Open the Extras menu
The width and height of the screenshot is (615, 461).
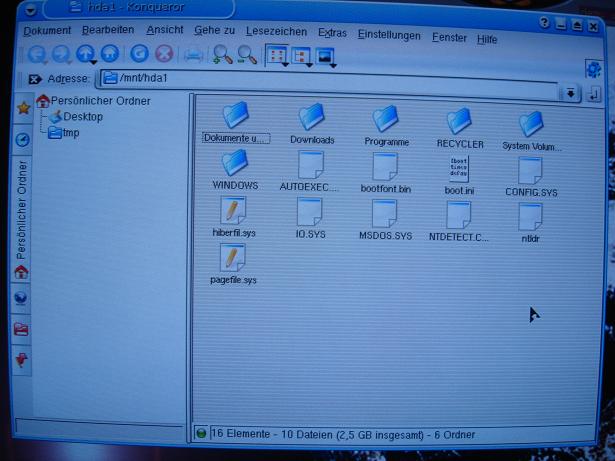[332, 33]
